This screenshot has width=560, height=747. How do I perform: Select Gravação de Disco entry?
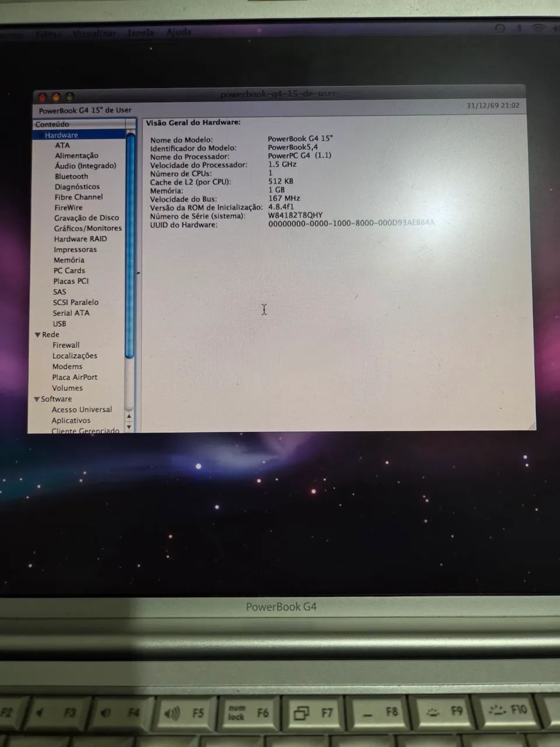pos(86,218)
